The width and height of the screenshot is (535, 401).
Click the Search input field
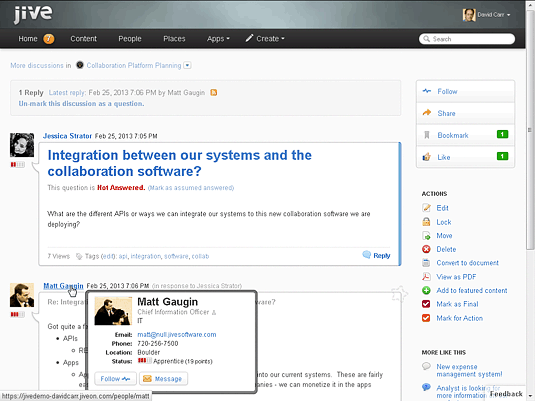[467, 39]
